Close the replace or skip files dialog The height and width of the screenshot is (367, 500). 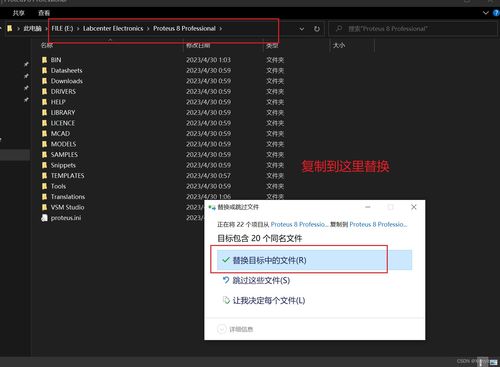[x=414, y=207]
